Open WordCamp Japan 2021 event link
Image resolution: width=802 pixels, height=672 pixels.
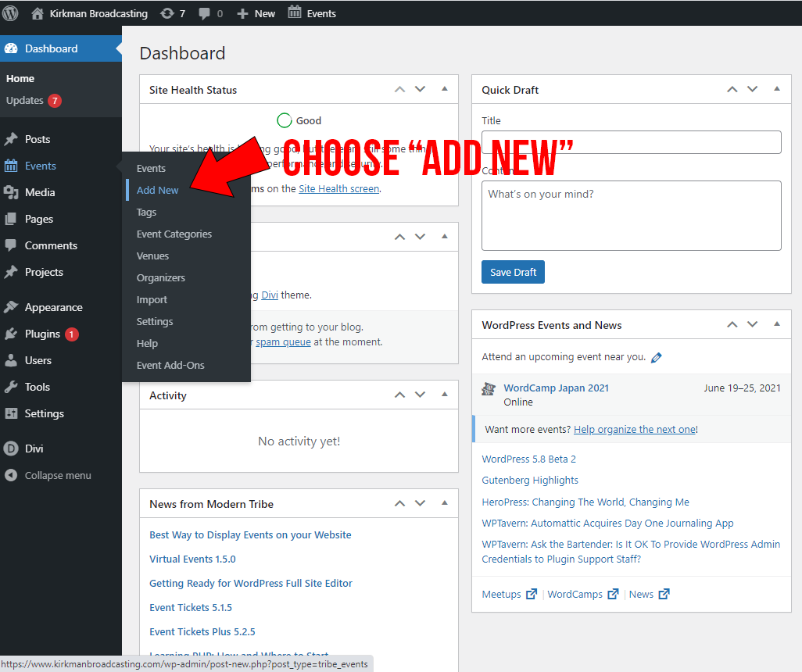556,388
